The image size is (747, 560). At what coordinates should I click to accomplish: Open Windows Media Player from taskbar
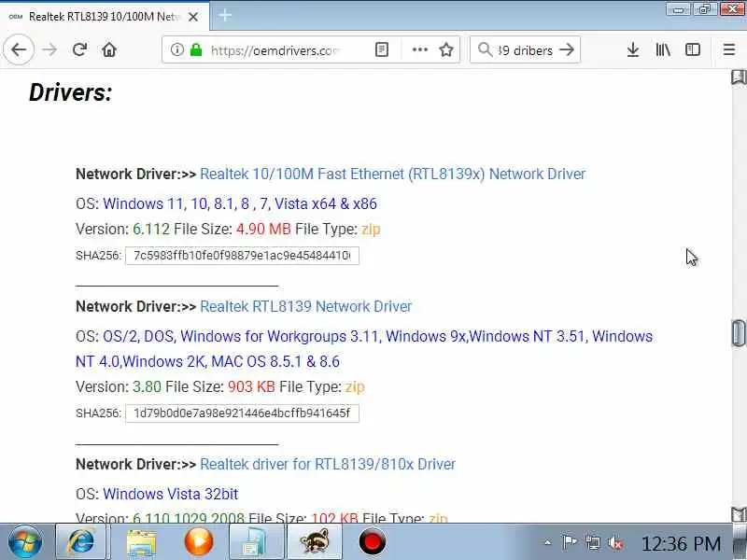coord(199,542)
